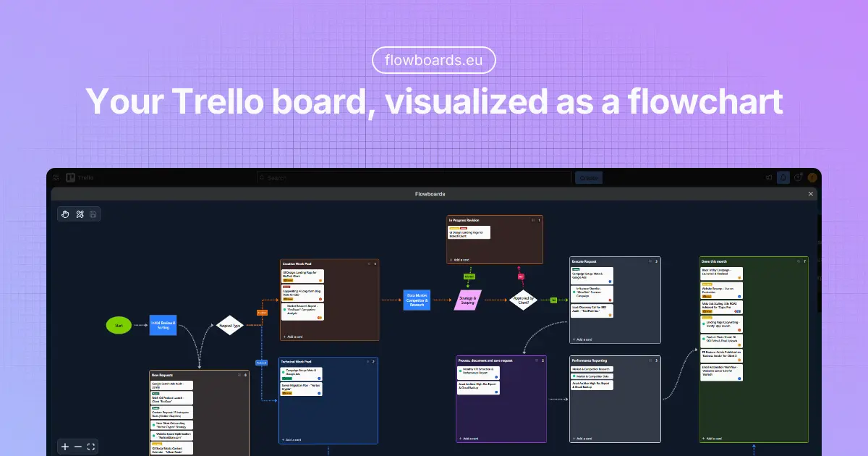Open the Copywriting long-form Blog Posts card
Viewport: 868px width, 456px height.
(303, 292)
